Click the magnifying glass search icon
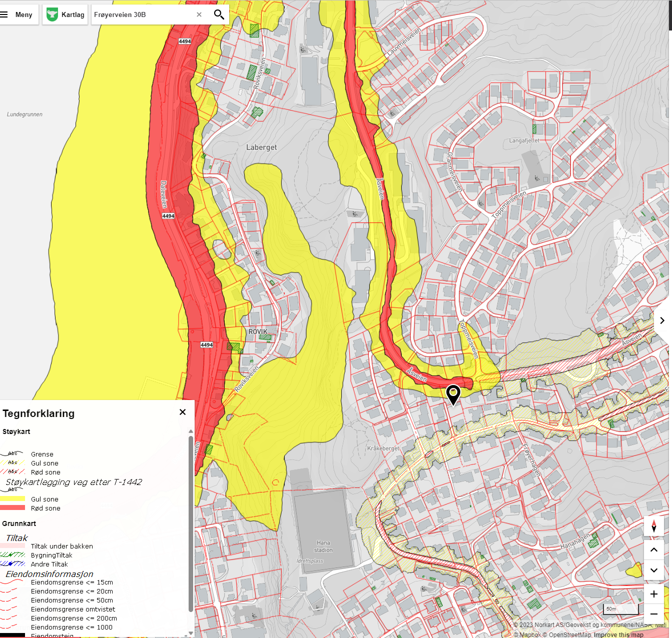Viewport: 672px width, 638px height. coord(219,14)
